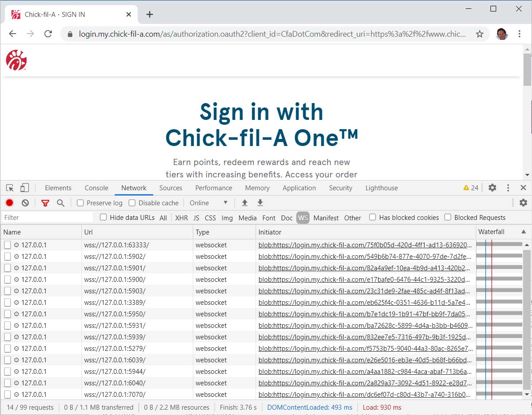Image resolution: width=532 pixels, height=415 pixels.
Task: Filter requests by Manifest
Action: [326, 218]
